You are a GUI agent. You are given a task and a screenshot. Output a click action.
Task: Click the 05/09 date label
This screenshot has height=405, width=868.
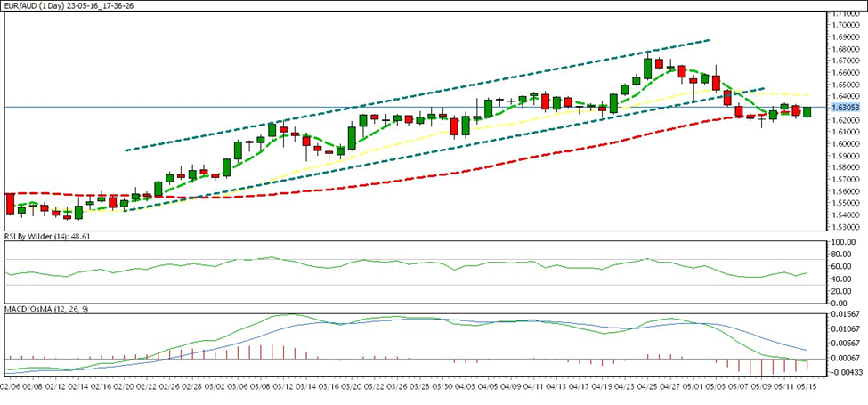coord(760,386)
